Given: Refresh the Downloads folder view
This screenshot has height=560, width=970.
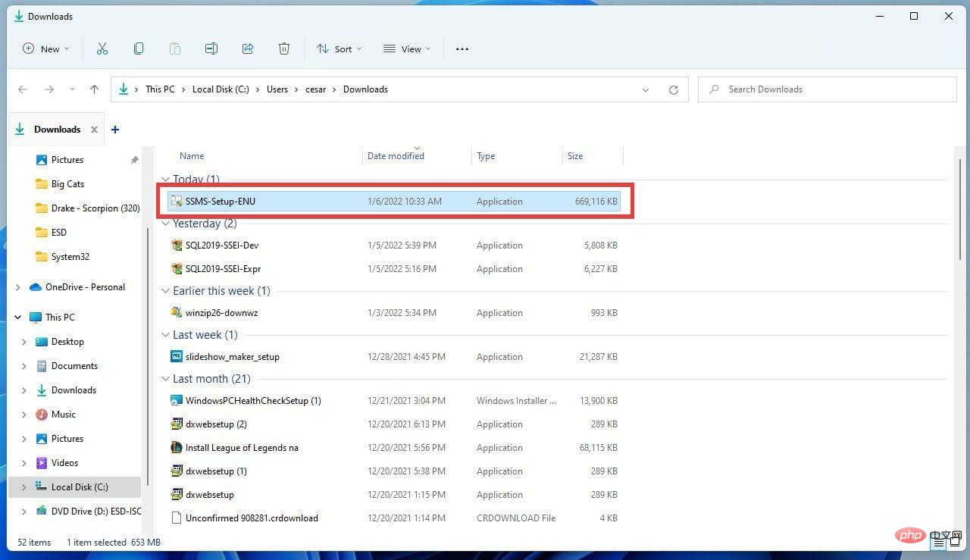Looking at the screenshot, I should pos(673,89).
